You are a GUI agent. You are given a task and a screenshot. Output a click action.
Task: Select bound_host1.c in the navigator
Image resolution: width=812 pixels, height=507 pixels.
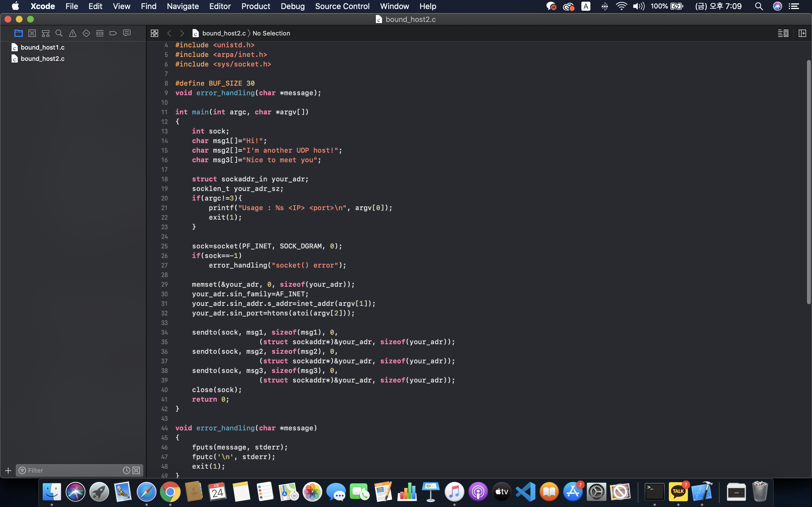click(42, 47)
